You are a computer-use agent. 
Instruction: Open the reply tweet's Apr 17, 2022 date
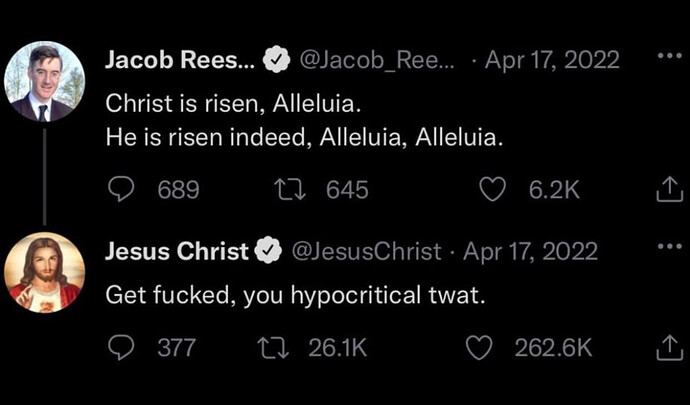(x=530, y=251)
